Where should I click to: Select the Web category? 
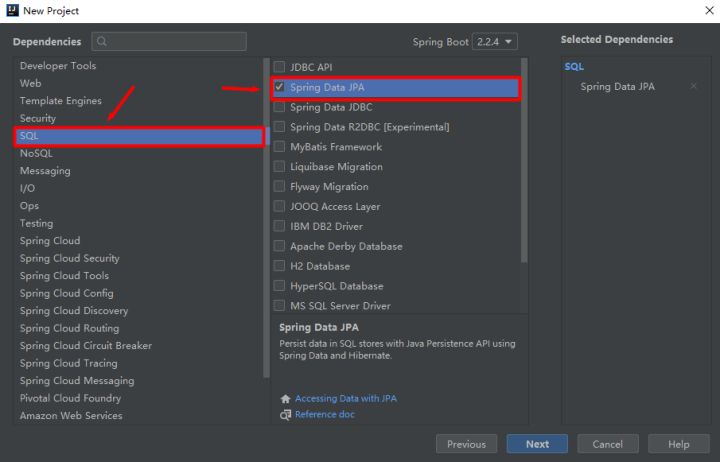pyautogui.click(x=30, y=83)
